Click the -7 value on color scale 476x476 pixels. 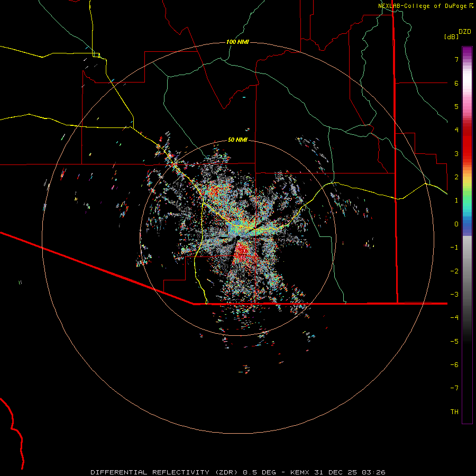454,388
